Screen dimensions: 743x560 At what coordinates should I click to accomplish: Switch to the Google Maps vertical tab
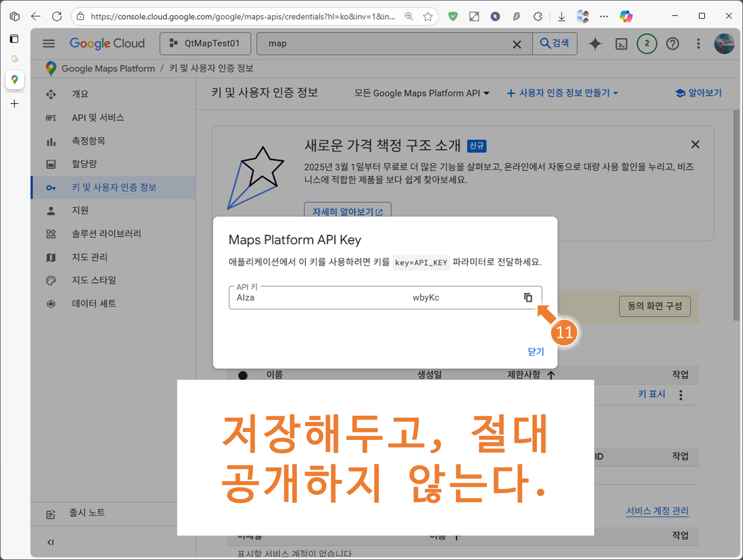point(14,80)
